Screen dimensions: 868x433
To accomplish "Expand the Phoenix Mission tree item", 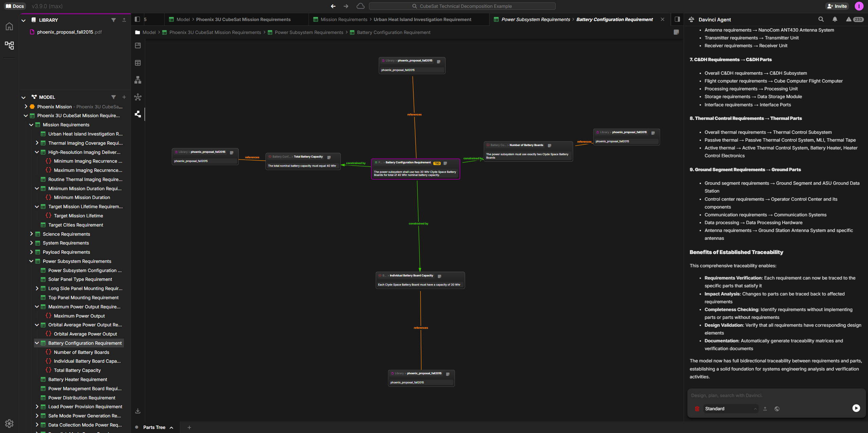I will click(x=26, y=106).
